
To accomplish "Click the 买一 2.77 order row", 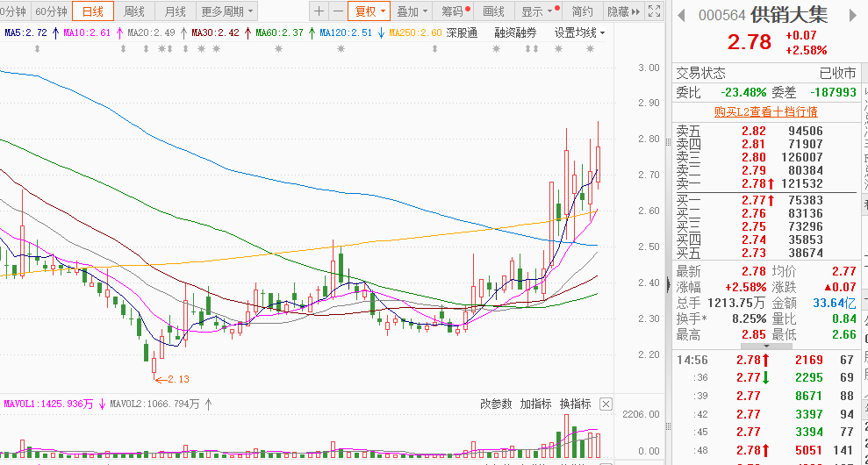I will (765, 200).
